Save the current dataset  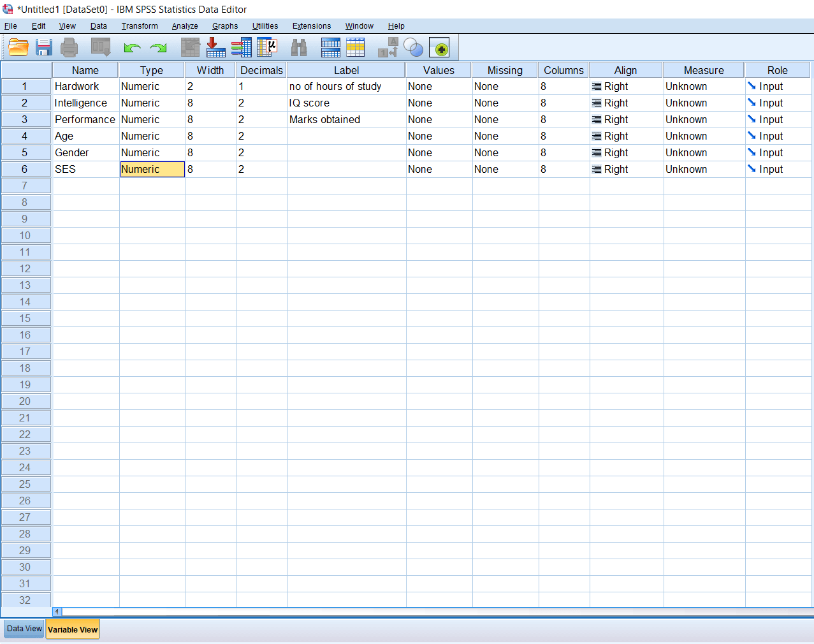(43, 47)
